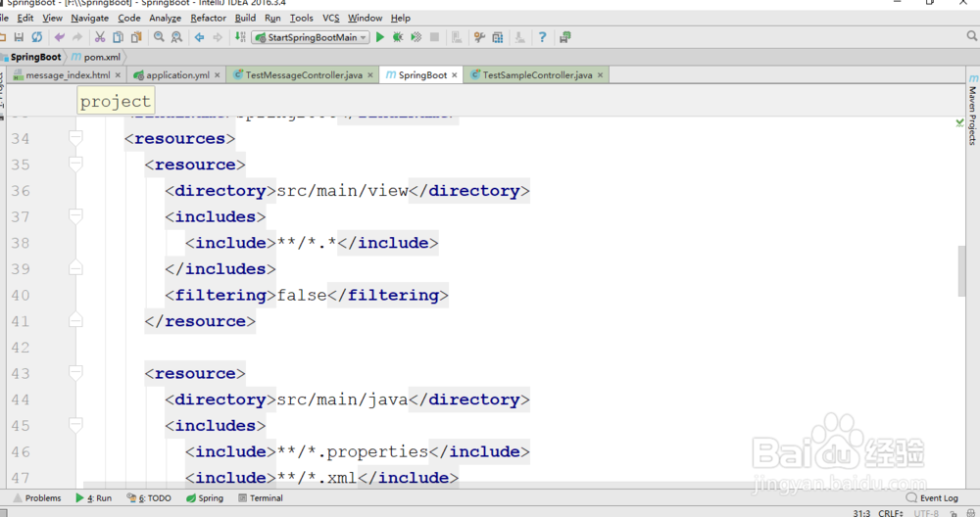Open the Build menu
Image resolution: width=980 pixels, height=517 pixels.
pos(245,18)
